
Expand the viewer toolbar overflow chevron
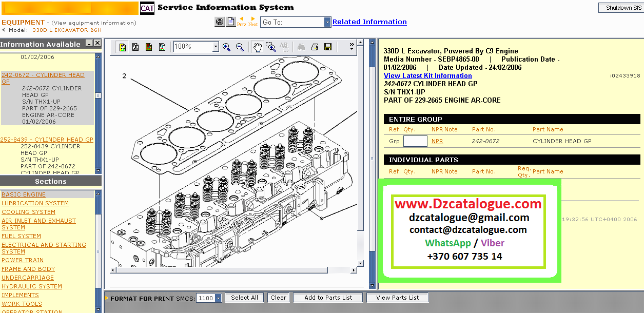tap(352, 47)
